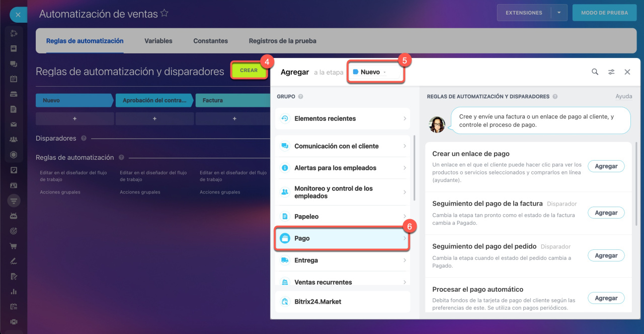
Task: Open the contact card icon in sidebar
Action: pos(14,185)
